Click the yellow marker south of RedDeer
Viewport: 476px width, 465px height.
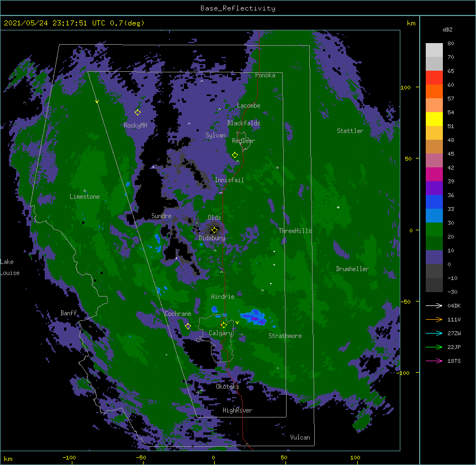pyautogui.click(x=235, y=155)
